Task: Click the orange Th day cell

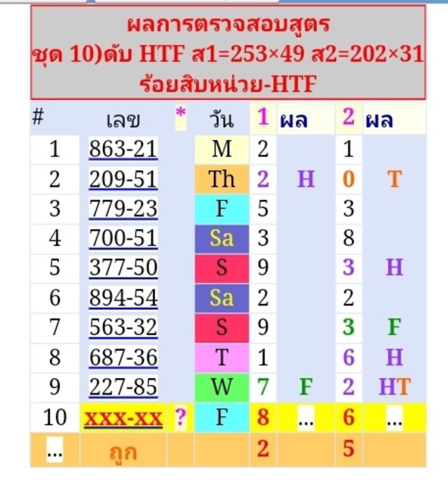Action: click(x=222, y=179)
